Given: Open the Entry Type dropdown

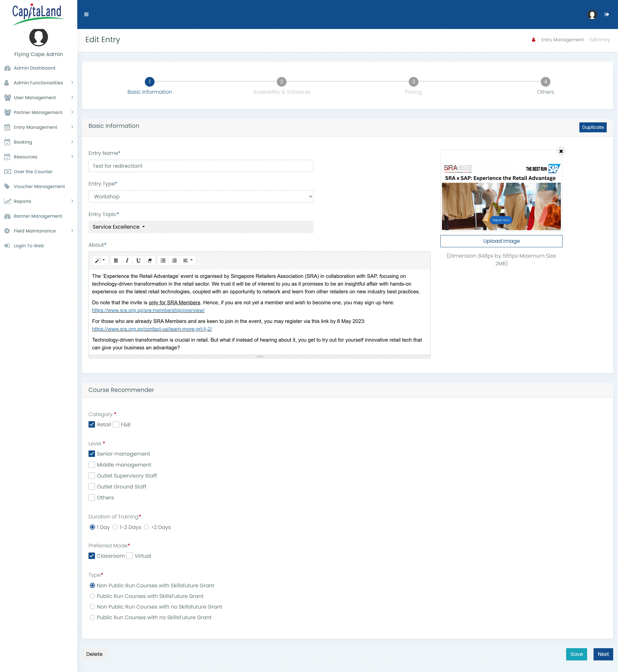Looking at the screenshot, I should coord(201,196).
